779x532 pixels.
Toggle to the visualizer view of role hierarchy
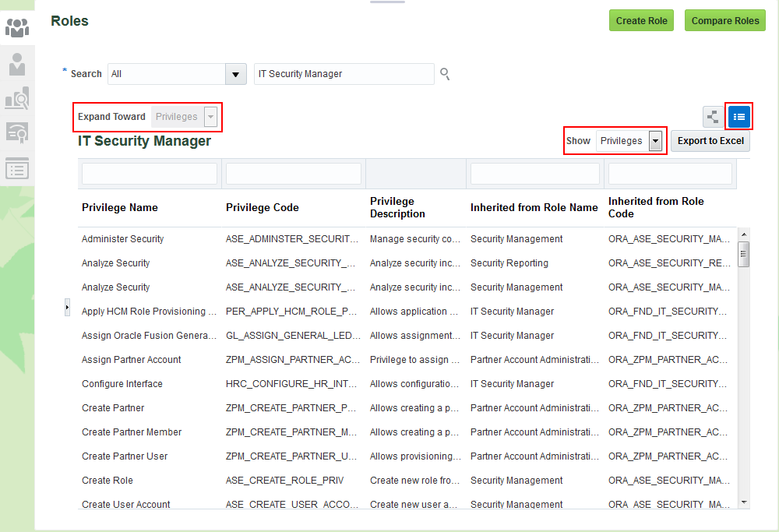point(712,116)
